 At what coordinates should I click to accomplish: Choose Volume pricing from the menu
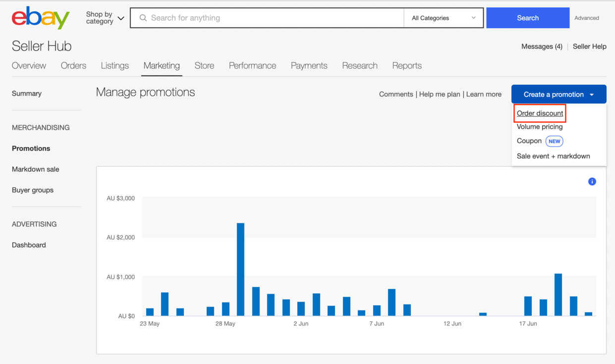click(540, 127)
